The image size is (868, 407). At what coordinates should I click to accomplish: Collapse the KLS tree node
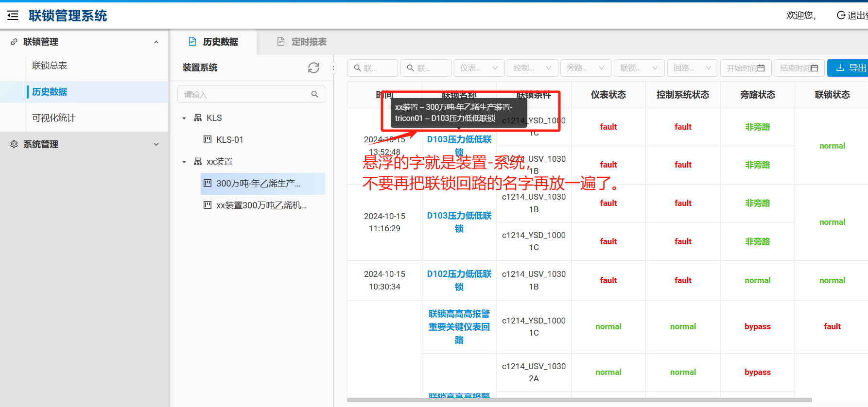point(184,118)
